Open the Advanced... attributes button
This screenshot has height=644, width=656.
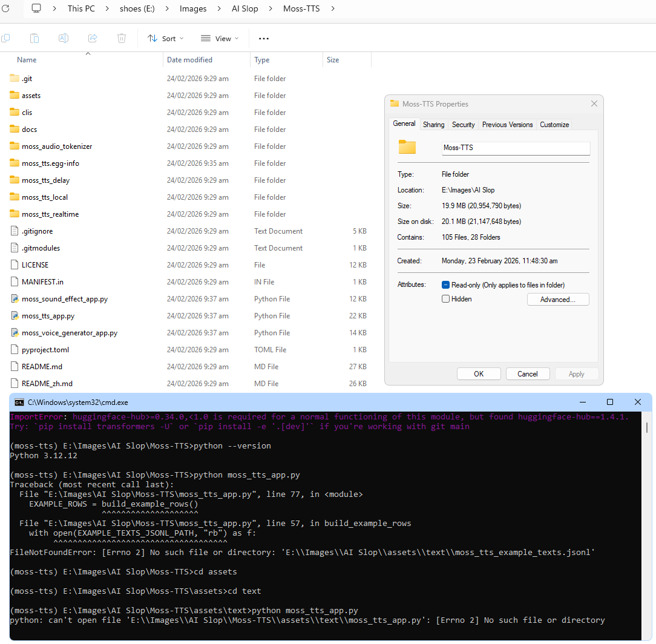click(x=558, y=299)
